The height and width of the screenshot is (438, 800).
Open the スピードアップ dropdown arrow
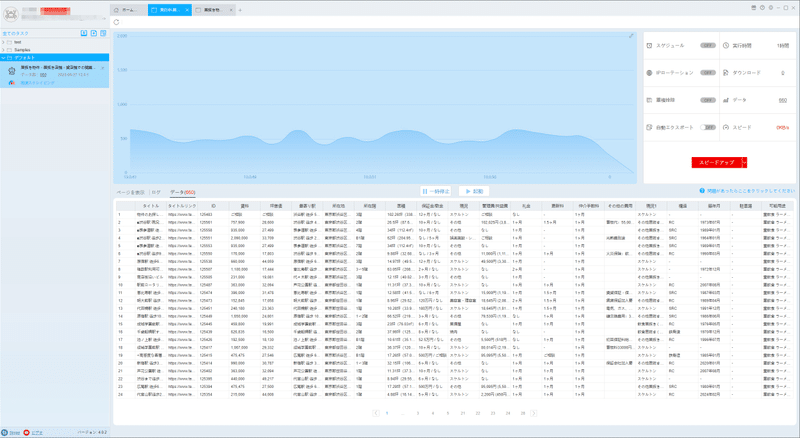743,162
